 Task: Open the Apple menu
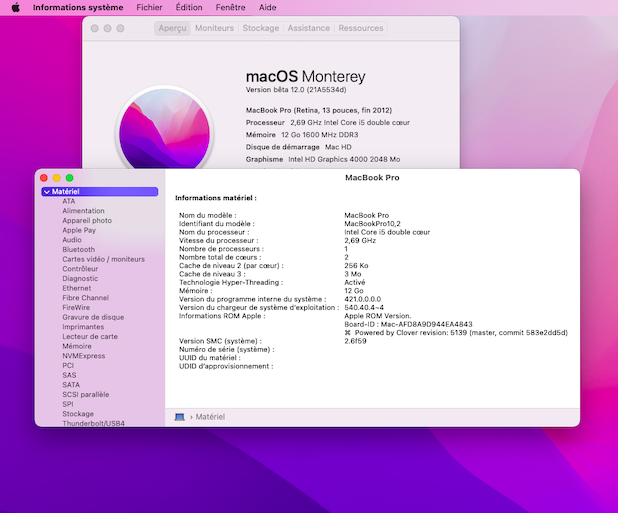click(15, 7)
